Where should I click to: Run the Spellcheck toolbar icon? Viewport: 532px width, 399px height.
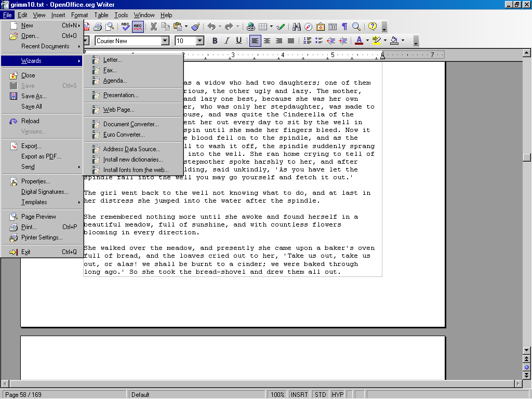tap(125, 26)
